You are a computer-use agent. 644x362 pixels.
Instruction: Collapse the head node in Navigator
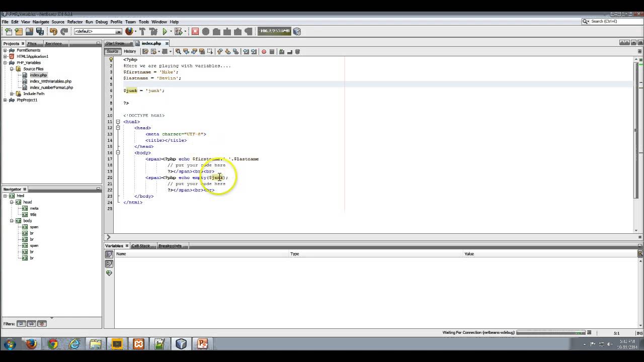(12, 202)
